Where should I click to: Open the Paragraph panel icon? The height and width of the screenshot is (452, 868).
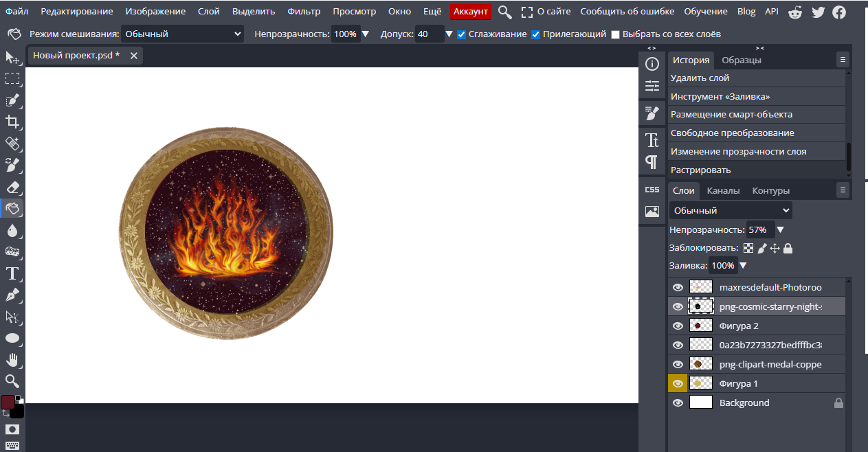[x=652, y=162]
